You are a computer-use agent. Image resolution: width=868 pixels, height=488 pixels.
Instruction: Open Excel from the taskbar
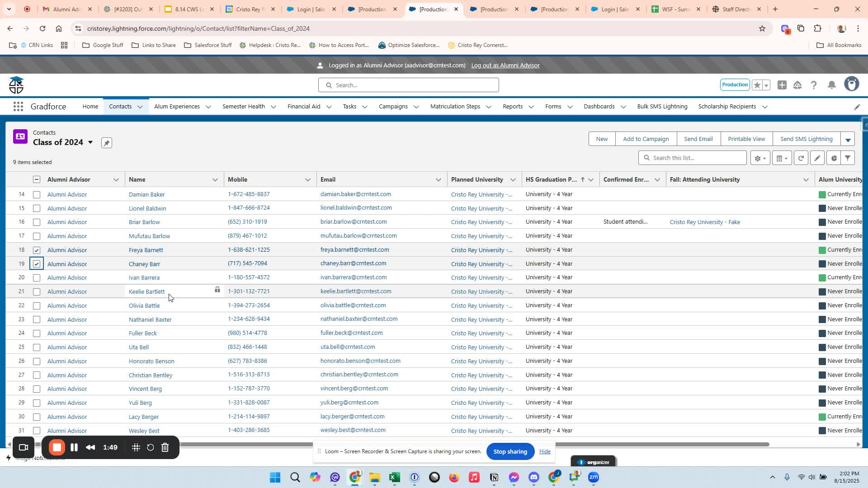point(395,478)
